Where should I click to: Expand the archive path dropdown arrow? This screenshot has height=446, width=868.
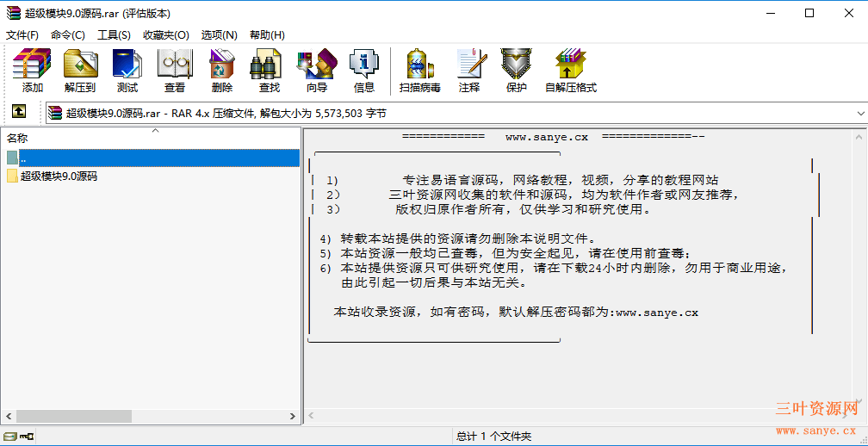click(861, 114)
